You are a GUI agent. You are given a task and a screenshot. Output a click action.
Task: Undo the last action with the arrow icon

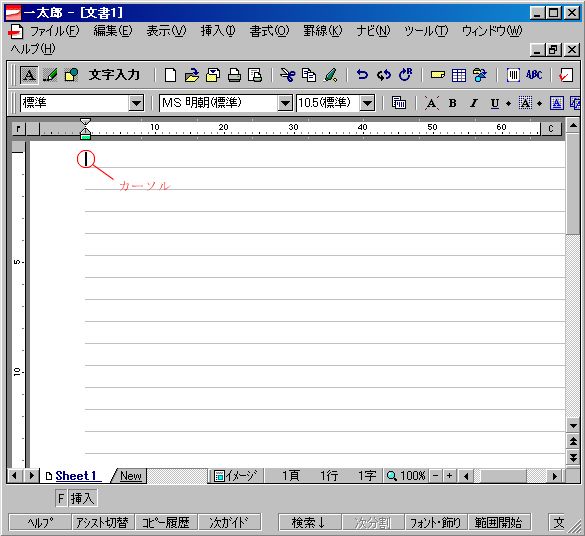(362, 75)
